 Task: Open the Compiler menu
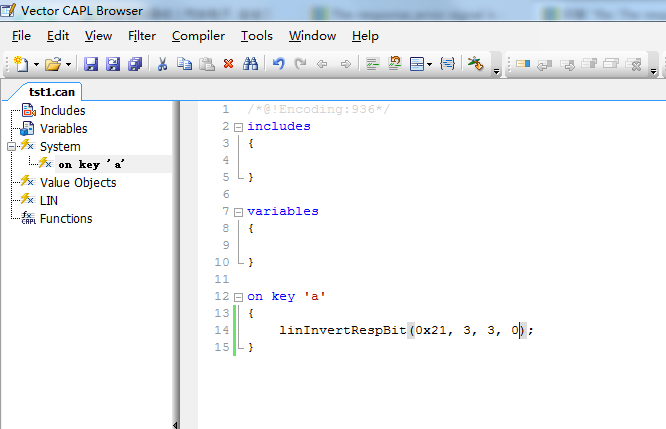point(198,36)
